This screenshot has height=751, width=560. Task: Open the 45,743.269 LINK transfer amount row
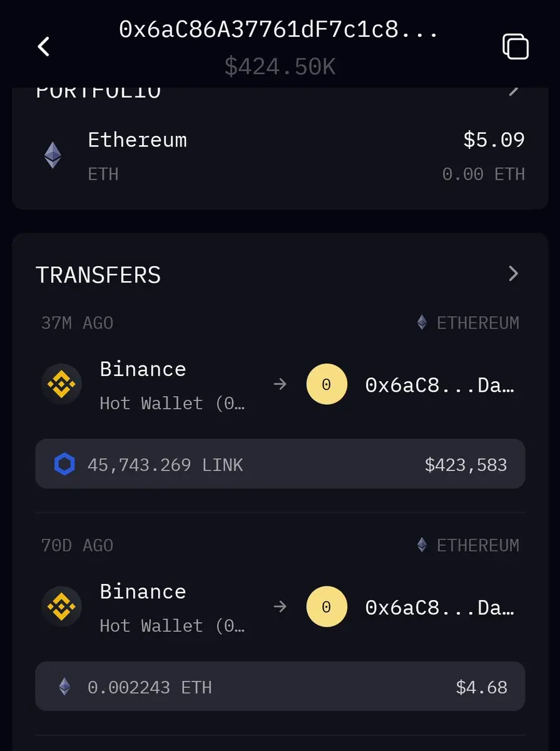pos(280,464)
